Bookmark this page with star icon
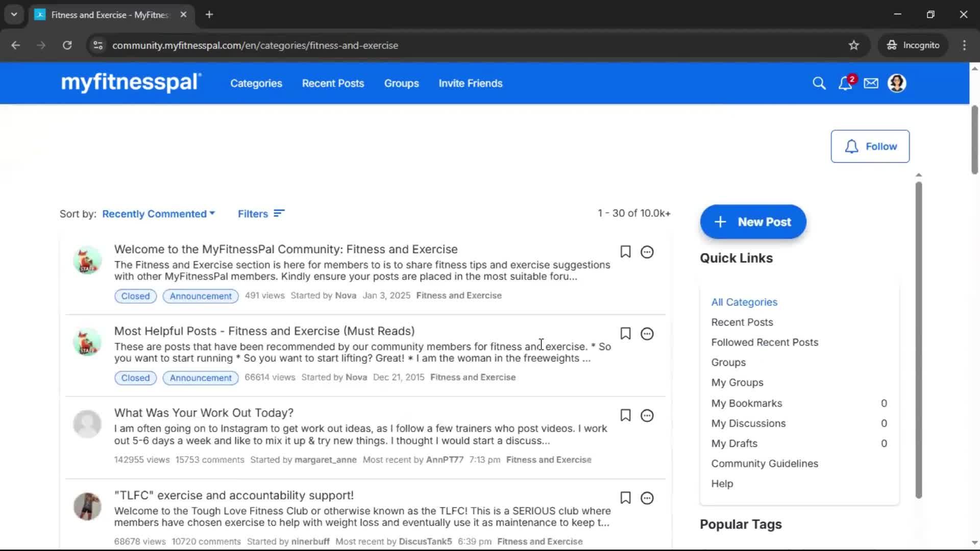The image size is (980, 551). click(x=853, y=45)
